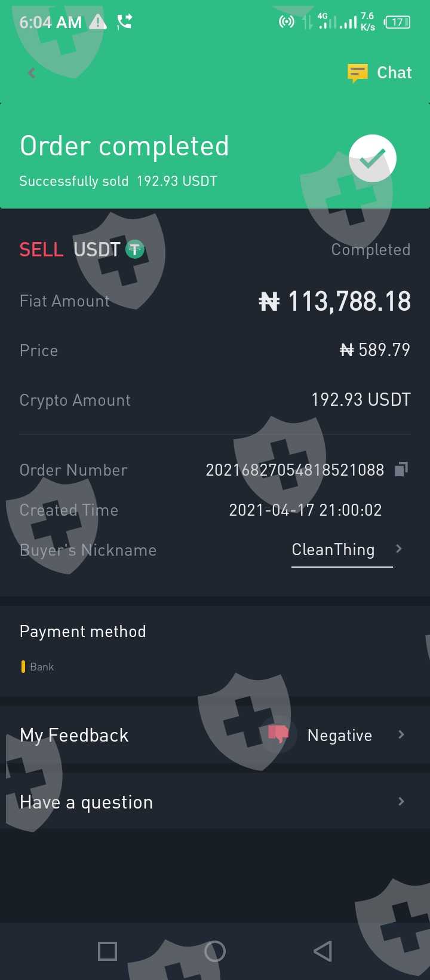Viewport: 430px width, 980px height.
Task: Tap the battery indicator in status bar
Action: [397, 23]
